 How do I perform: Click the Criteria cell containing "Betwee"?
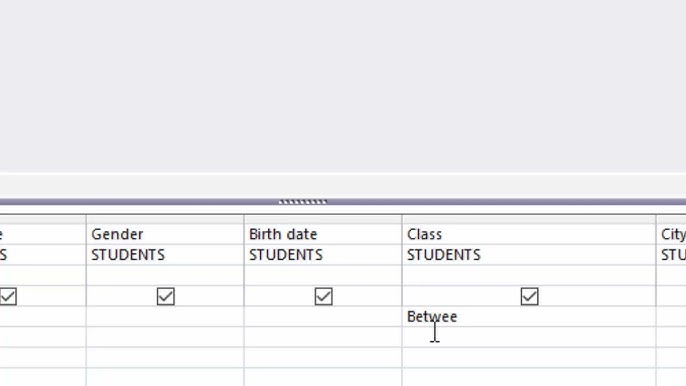[529, 316]
